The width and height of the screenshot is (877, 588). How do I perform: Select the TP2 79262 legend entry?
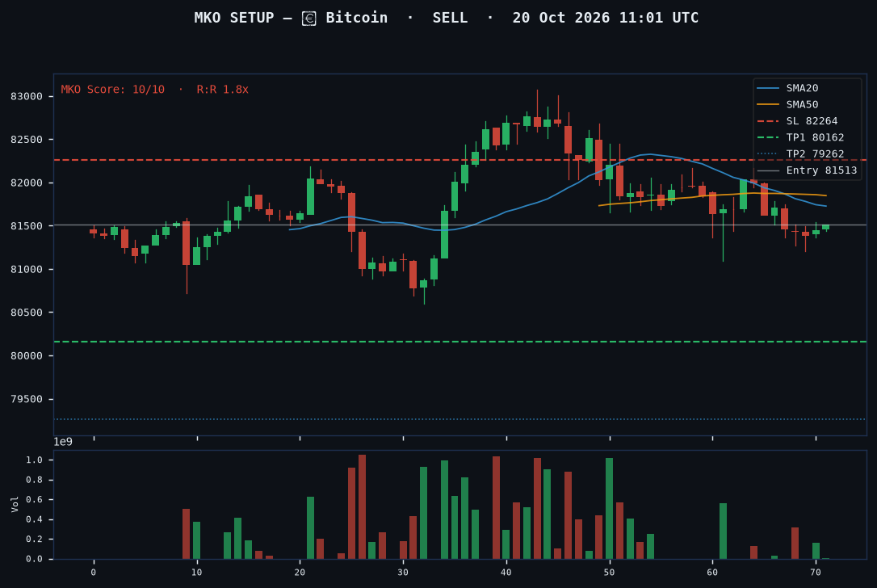pos(799,153)
